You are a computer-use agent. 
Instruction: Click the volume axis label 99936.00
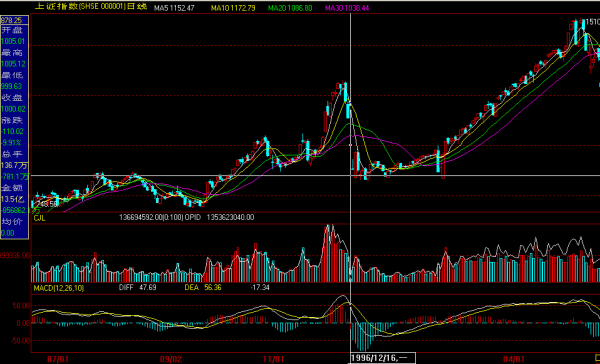point(15,255)
